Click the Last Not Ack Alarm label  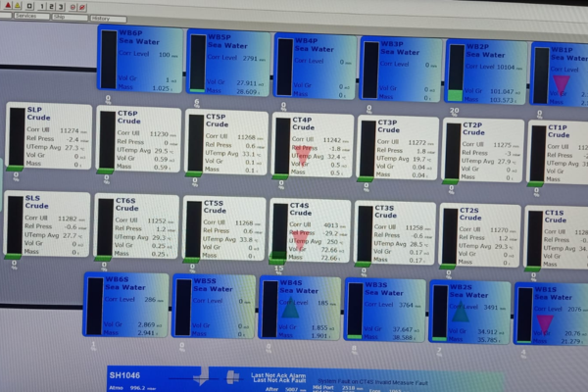(276, 373)
